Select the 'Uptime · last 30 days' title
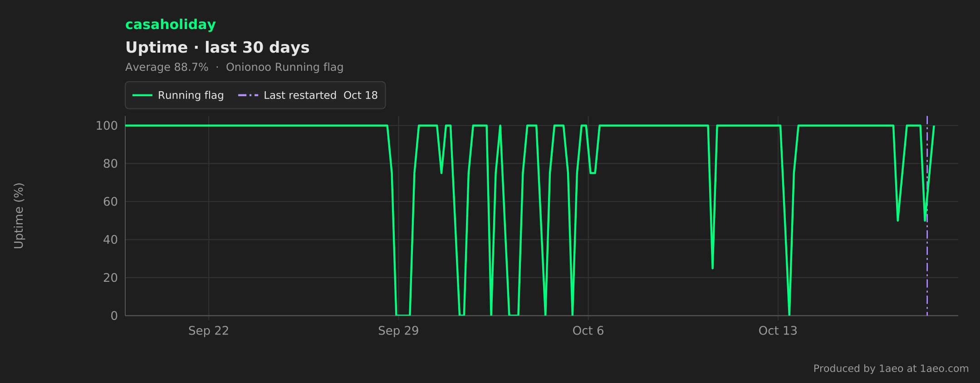This screenshot has height=383, width=980. click(x=217, y=48)
